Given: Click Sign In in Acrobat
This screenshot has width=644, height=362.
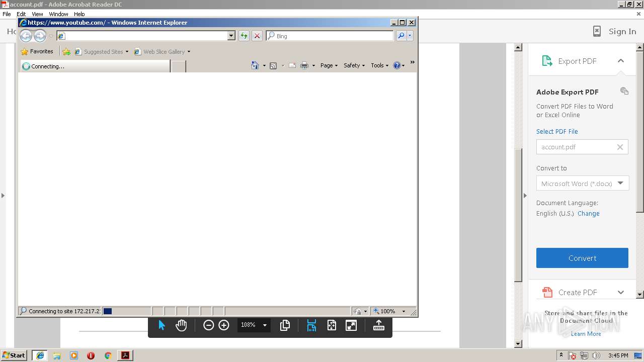Looking at the screenshot, I should [x=622, y=31].
